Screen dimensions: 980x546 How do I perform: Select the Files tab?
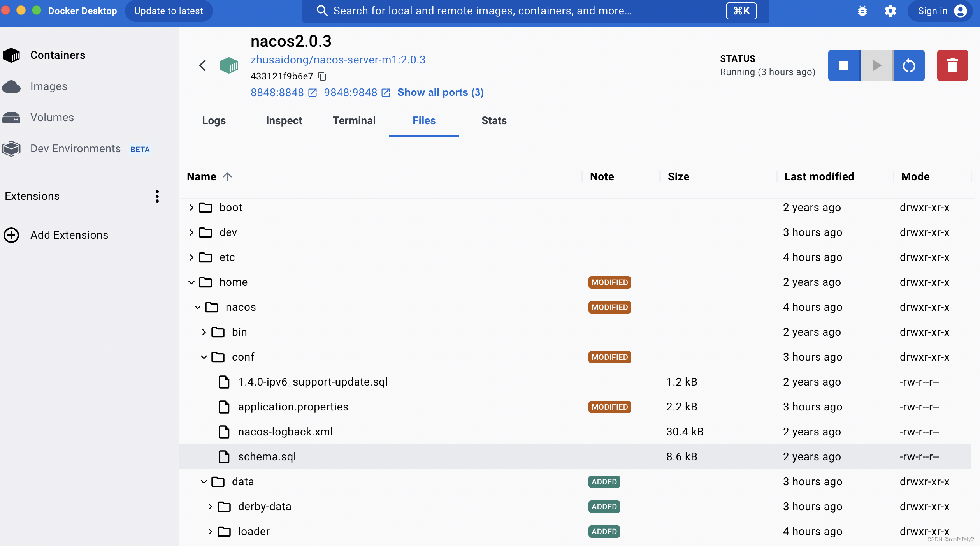[x=424, y=121]
